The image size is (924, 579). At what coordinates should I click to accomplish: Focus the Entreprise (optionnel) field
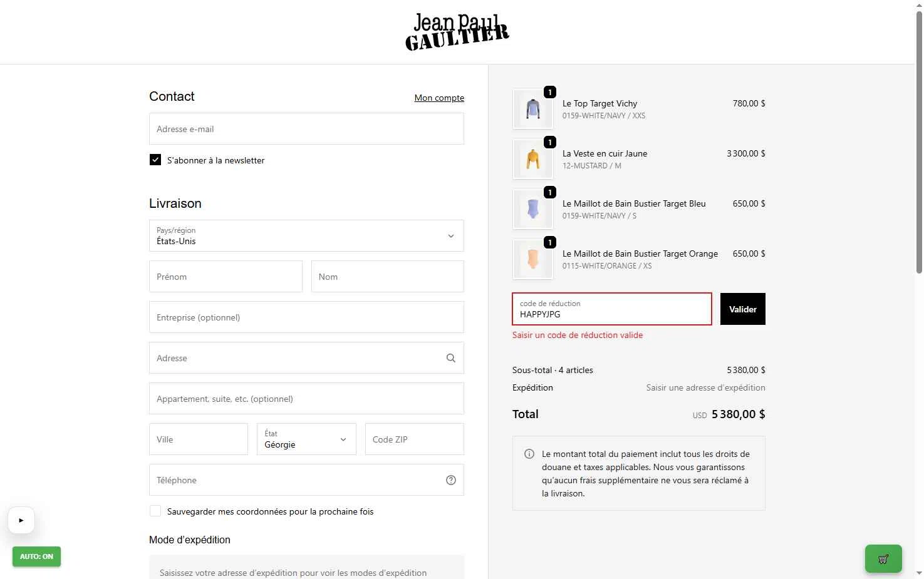(306, 317)
